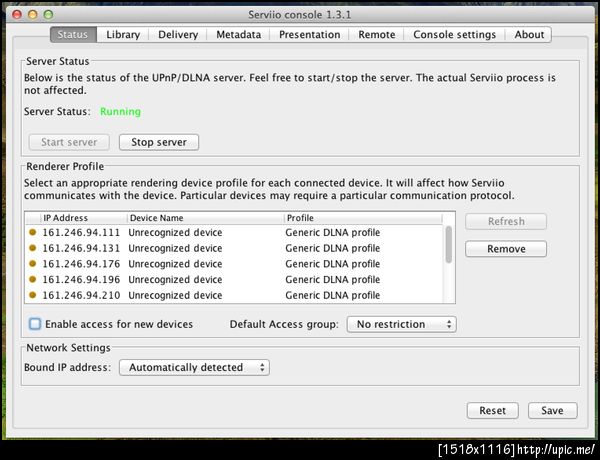Image resolution: width=600 pixels, height=460 pixels.
Task: Click Generic DLNA profile for 161.246.94.111
Action: 333,232
